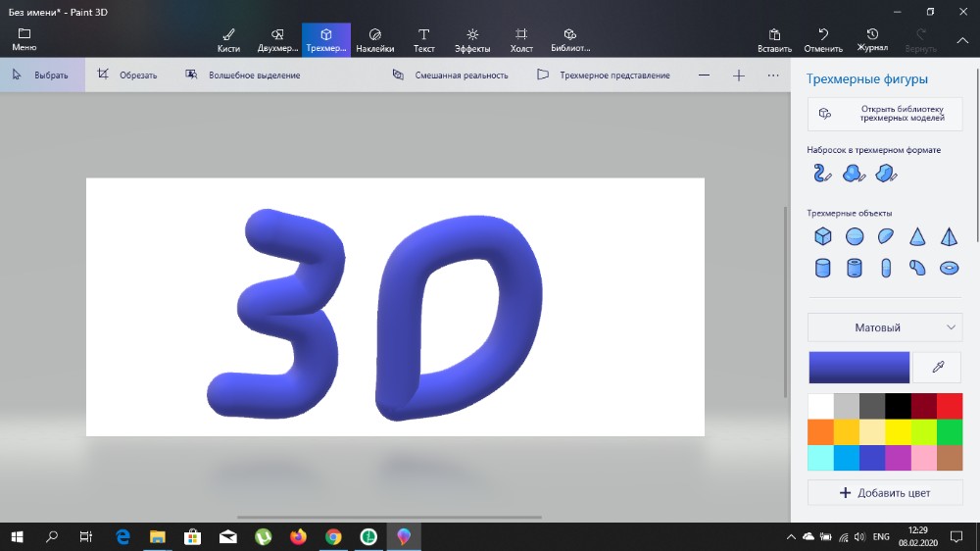Choose the orange color swatch
Screen dimensions: 980x551
(x=820, y=431)
